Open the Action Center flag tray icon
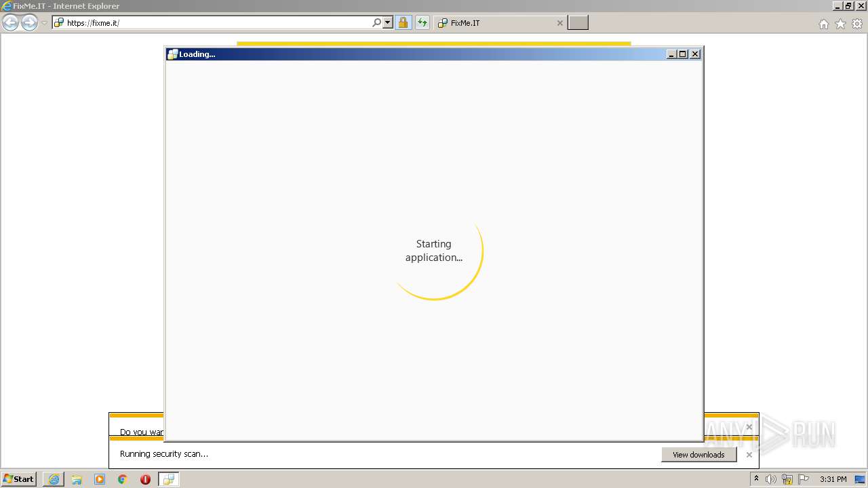The width and height of the screenshot is (868, 488). coord(804,479)
